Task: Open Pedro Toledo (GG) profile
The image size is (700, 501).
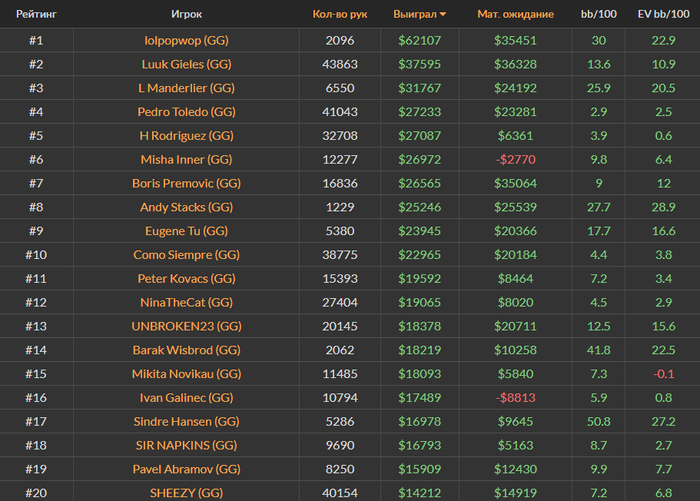Action: 186,112
